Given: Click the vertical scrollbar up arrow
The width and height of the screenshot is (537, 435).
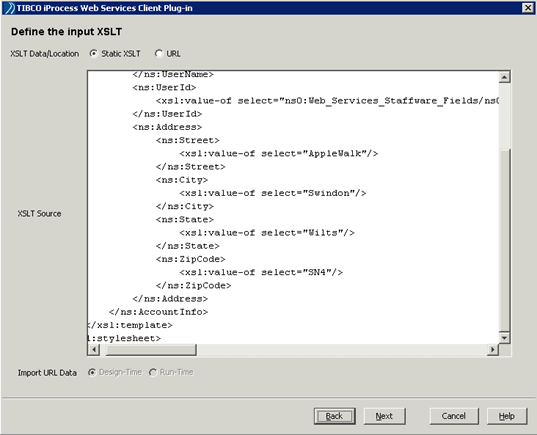Looking at the screenshot, I should 504,77.
